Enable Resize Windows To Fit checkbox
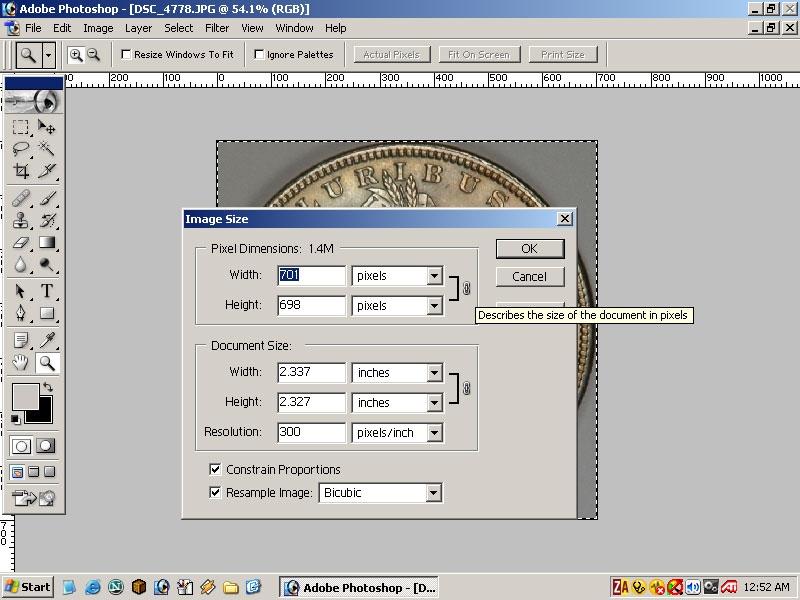Image resolution: width=800 pixels, height=600 pixels. [x=126, y=55]
